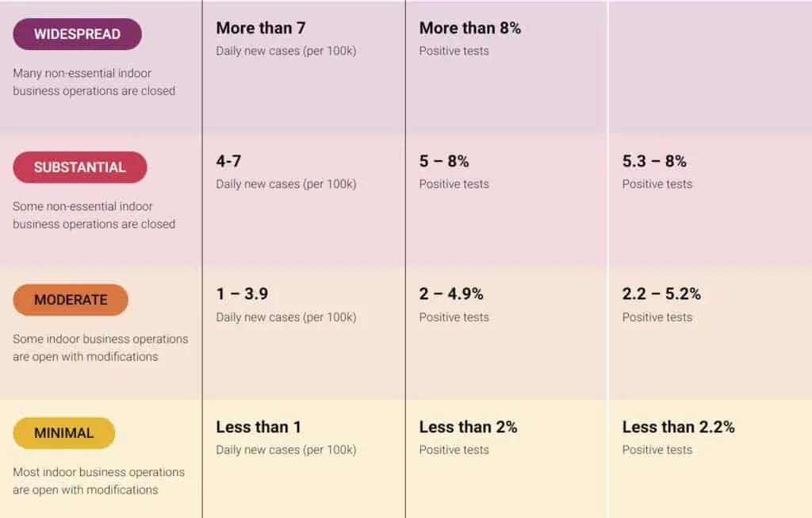Select the 'Less than 1' daily cases value
This screenshot has height=518, width=812.
pos(259,427)
